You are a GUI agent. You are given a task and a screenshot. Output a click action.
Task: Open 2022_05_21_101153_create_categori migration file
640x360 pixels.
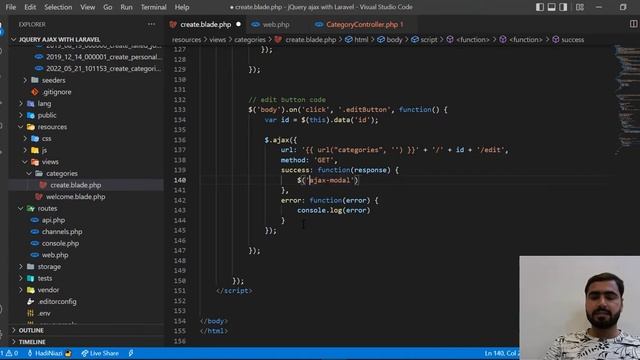[x=103, y=69]
